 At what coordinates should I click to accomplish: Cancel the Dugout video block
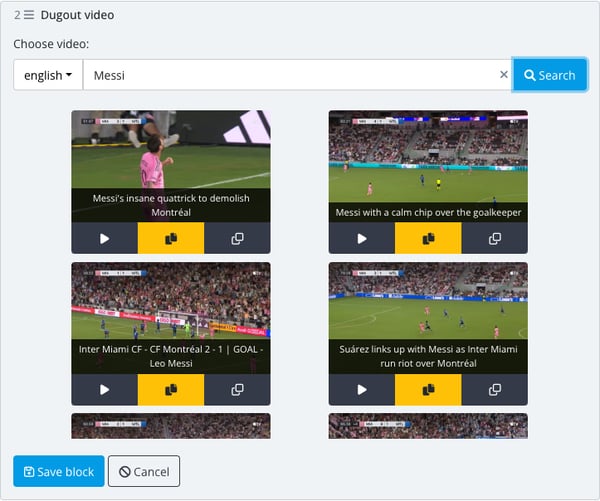144,471
